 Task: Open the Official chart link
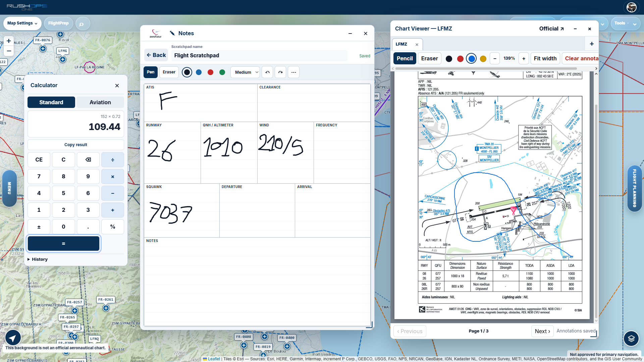(x=551, y=29)
